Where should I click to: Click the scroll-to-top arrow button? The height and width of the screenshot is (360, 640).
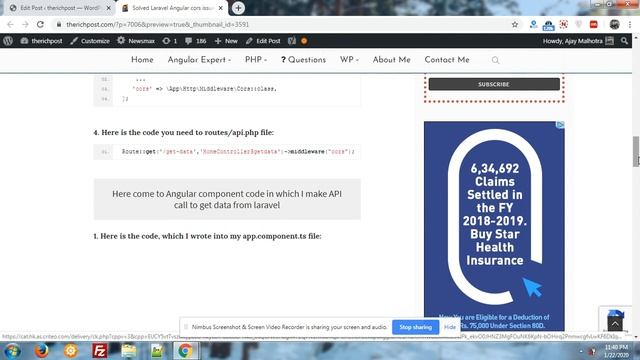pos(615,324)
